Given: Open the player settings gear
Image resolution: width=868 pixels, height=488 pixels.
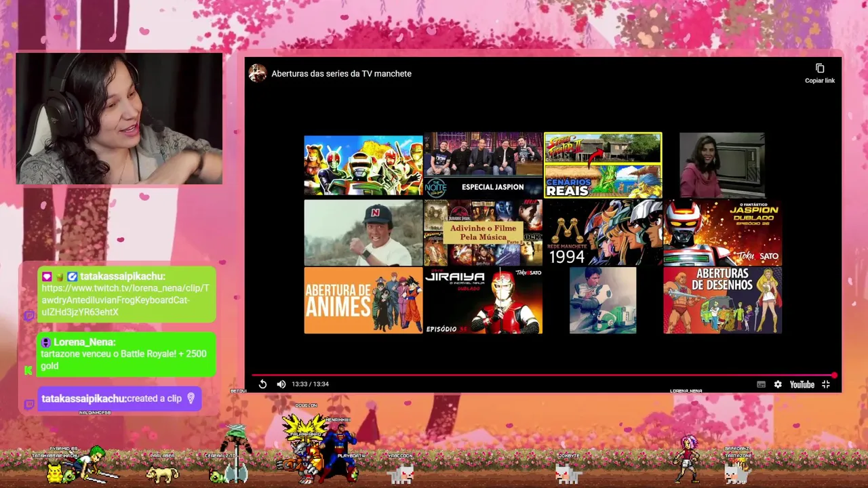Looking at the screenshot, I should 778,384.
